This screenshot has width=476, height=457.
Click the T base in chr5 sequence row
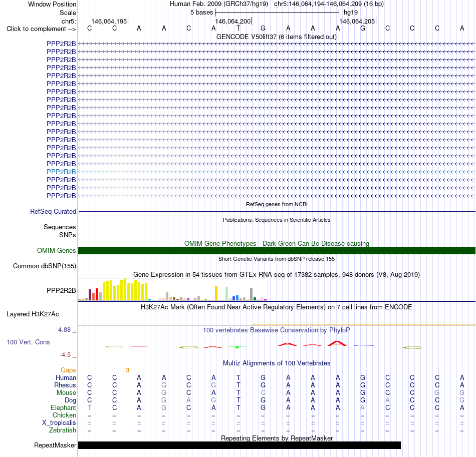pos(239,28)
